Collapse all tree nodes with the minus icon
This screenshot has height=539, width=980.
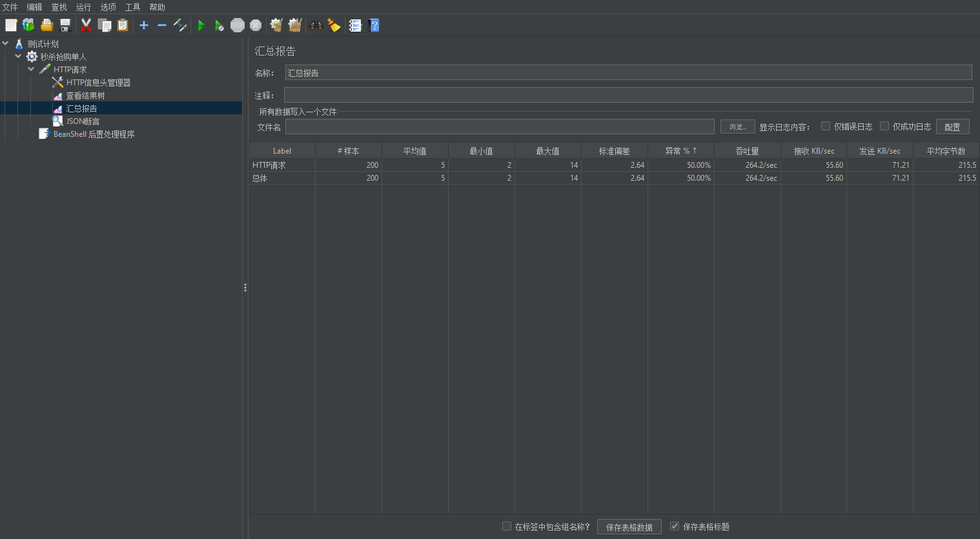click(162, 25)
